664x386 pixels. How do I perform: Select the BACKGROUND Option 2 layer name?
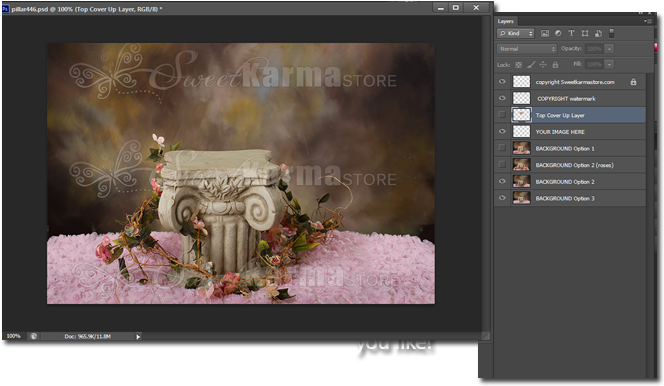[565, 182]
